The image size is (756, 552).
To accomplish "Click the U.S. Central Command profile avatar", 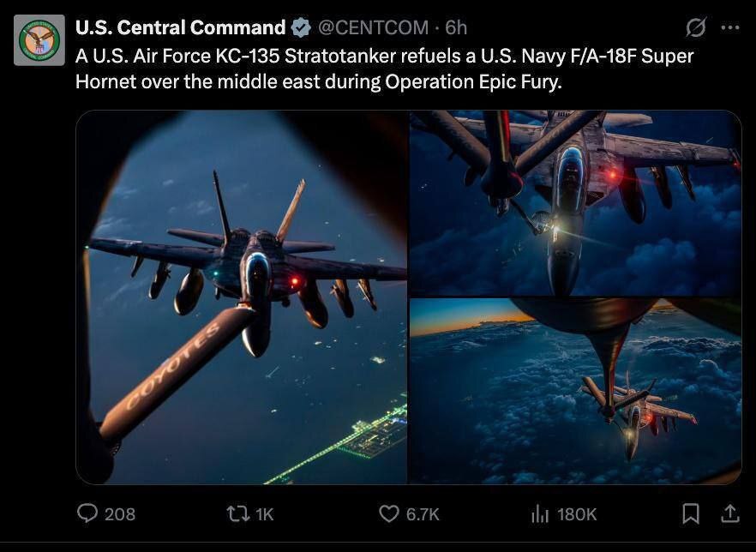I will (x=39, y=40).
